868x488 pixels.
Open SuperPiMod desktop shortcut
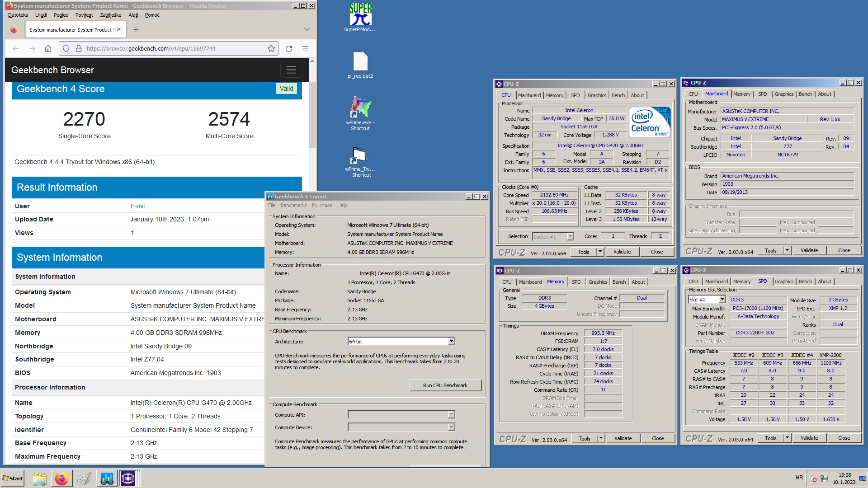pyautogui.click(x=360, y=17)
